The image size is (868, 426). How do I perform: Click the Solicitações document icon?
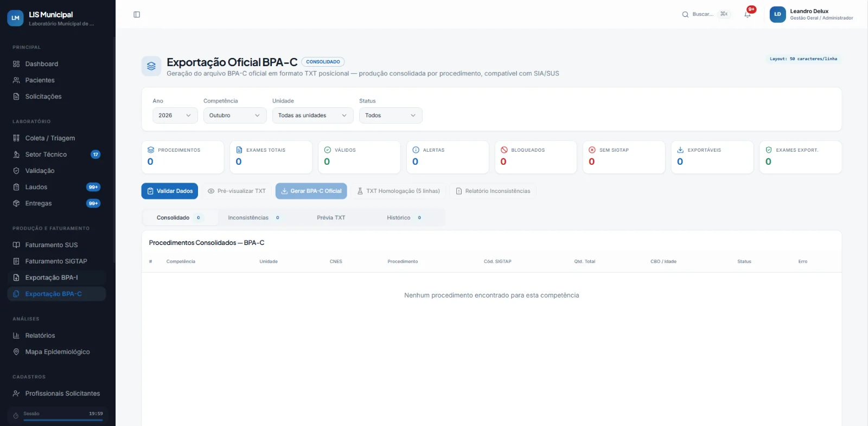16,96
